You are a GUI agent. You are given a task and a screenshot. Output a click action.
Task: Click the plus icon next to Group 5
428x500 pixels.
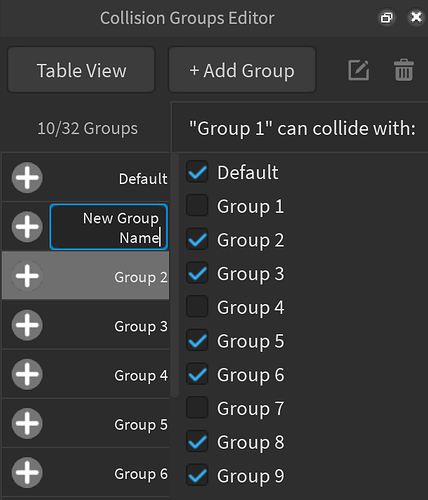tap(27, 423)
